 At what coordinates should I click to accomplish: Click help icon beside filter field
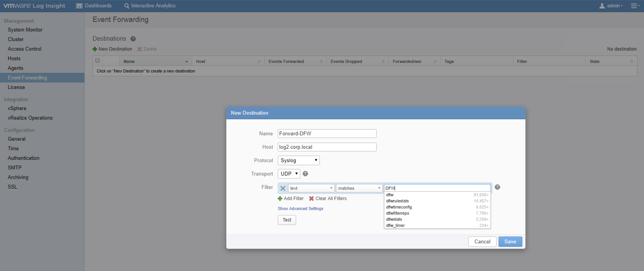497,187
